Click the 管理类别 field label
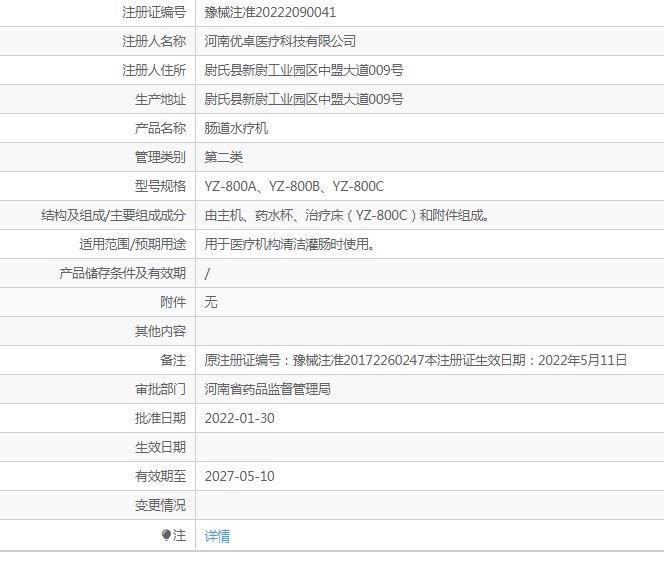The height and width of the screenshot is (561, 664). click(160, 157)
